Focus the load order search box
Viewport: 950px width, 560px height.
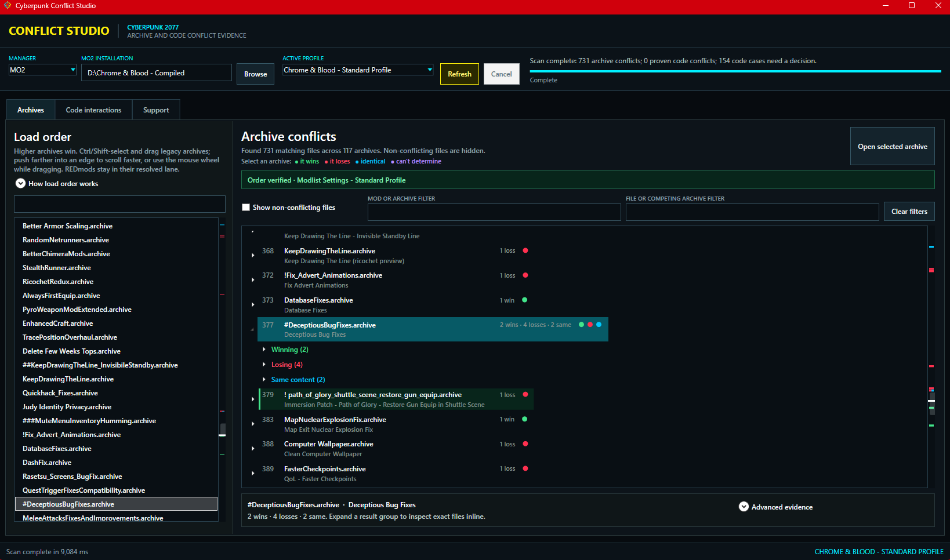click(x=119, y=204)
